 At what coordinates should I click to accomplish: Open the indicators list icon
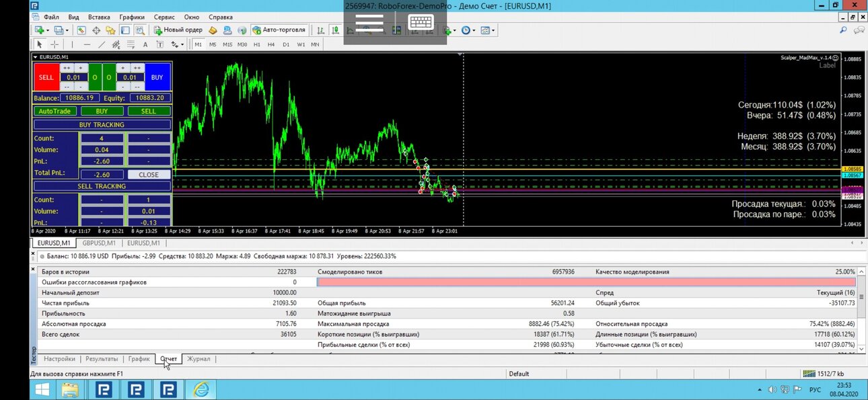[447, 30]
